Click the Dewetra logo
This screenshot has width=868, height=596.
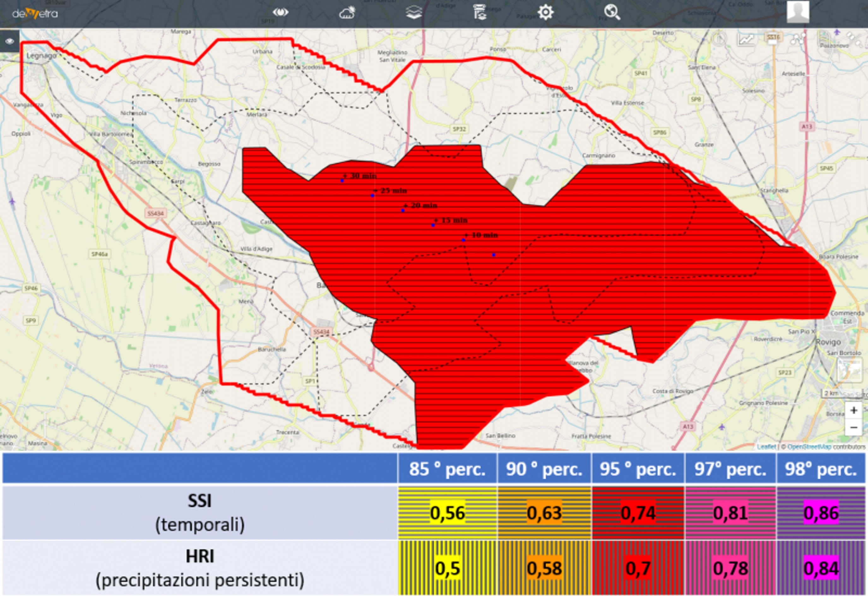click(x=35, y=14)
